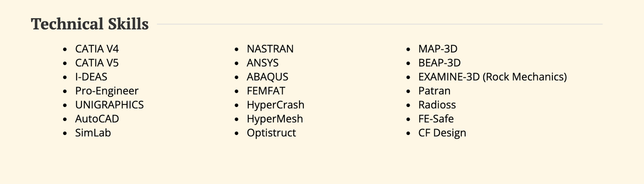644x184 pixels.
Task: Select the CATIA V4 list item
Action: (97, 49)
